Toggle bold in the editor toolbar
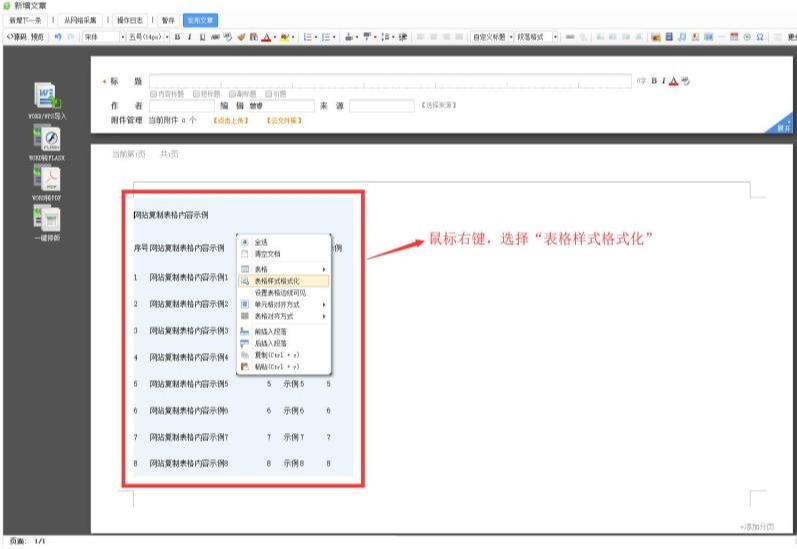 (176, 37)
